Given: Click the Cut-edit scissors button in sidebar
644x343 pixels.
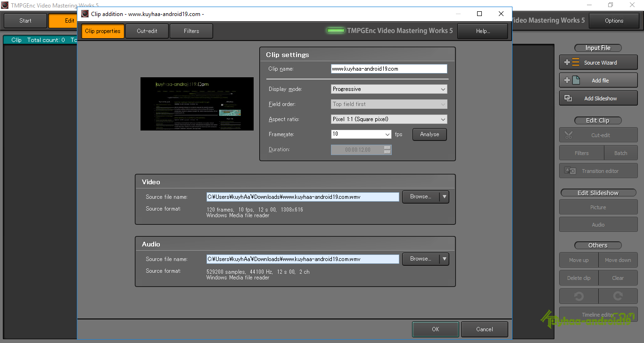Looking at the screenshot, I should (598, 135).
